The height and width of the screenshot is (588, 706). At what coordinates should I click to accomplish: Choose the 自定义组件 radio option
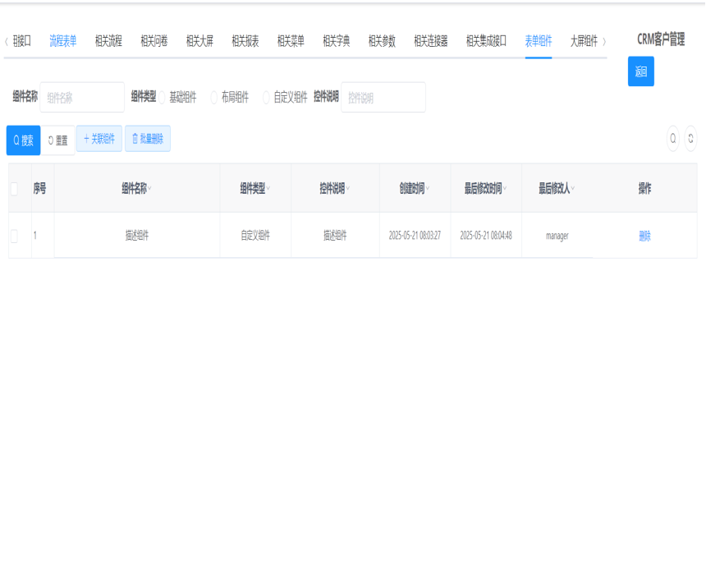[x=266, y=97]
